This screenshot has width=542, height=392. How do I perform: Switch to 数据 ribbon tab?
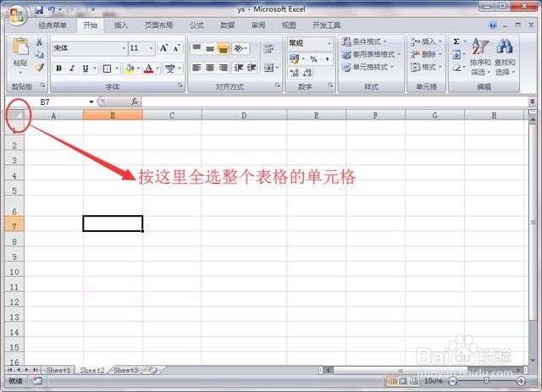click(227, 25)
